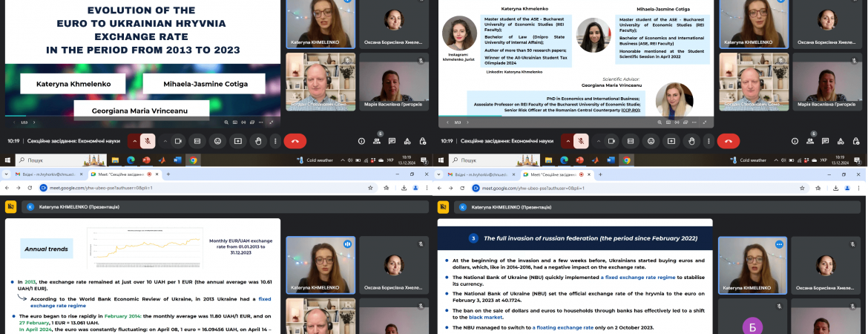Open host controls lock in presenter-bios Meet window

click(x=856, y=141)
